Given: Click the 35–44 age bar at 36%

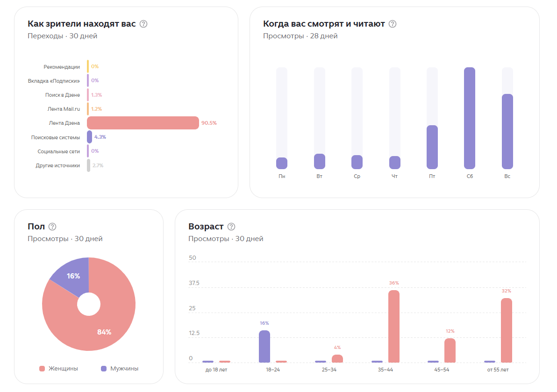Looking at the screenshot, I should (393, 326).
